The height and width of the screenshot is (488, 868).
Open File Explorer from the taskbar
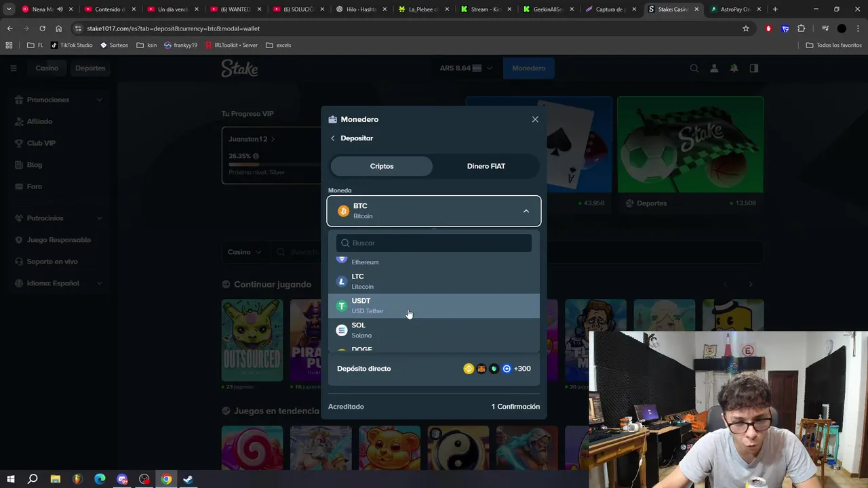(56, 479)
